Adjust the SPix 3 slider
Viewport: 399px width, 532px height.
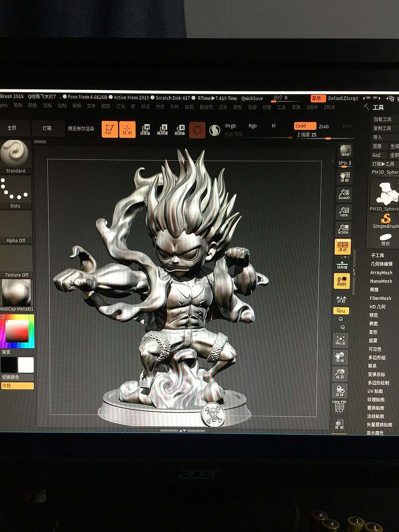(345, 163)
